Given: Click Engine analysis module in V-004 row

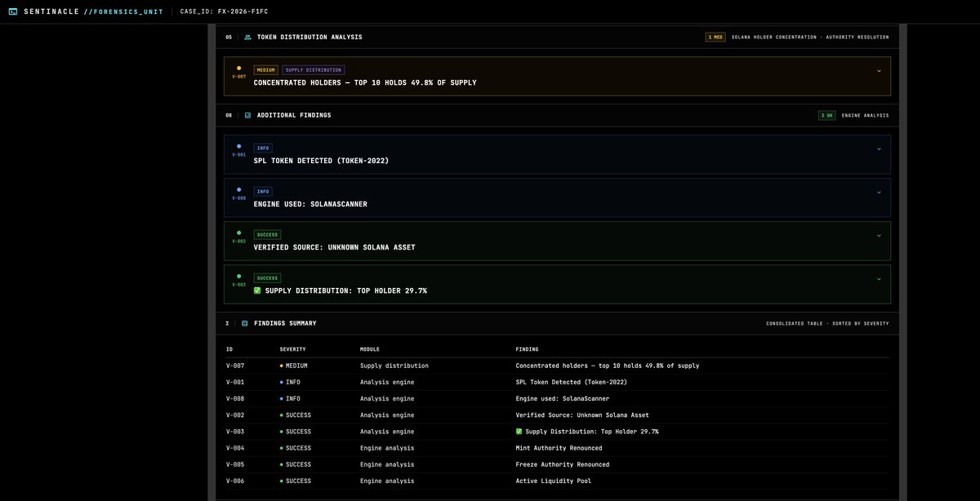Looking at the screenshot, I should click(387, 448).
